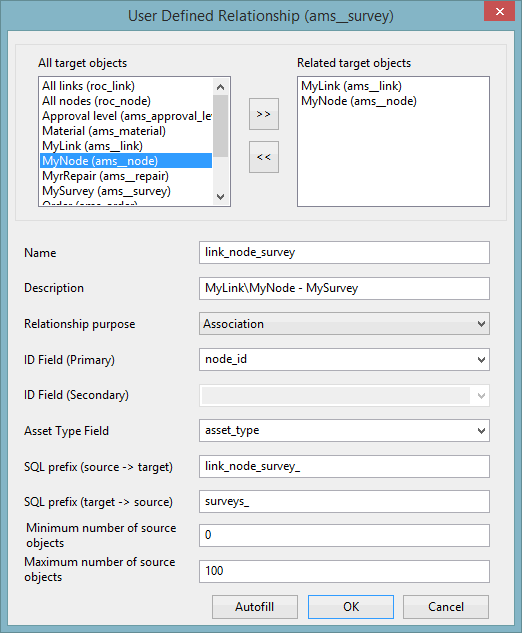Select "MySurvey (ams__survey)" in target list
Image resolution: width=522 pixels, height=633 pixels.
point(126,191)
